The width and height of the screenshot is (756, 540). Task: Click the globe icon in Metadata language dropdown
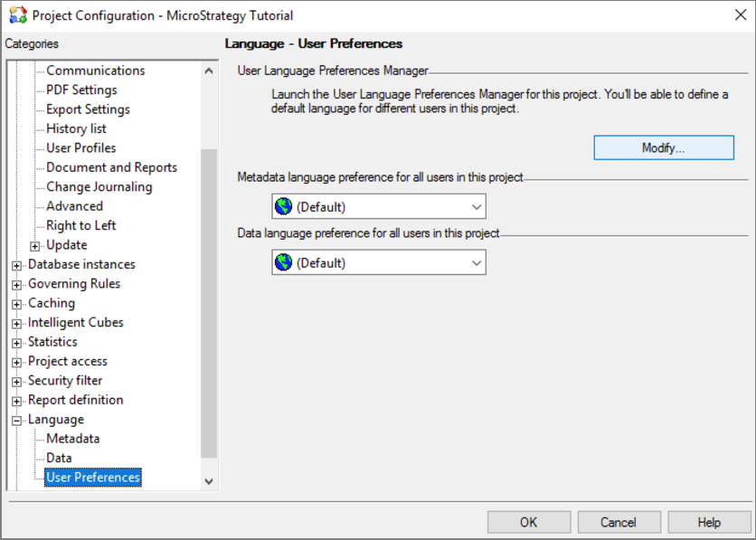pyautogui.click(x=284, y=206)
